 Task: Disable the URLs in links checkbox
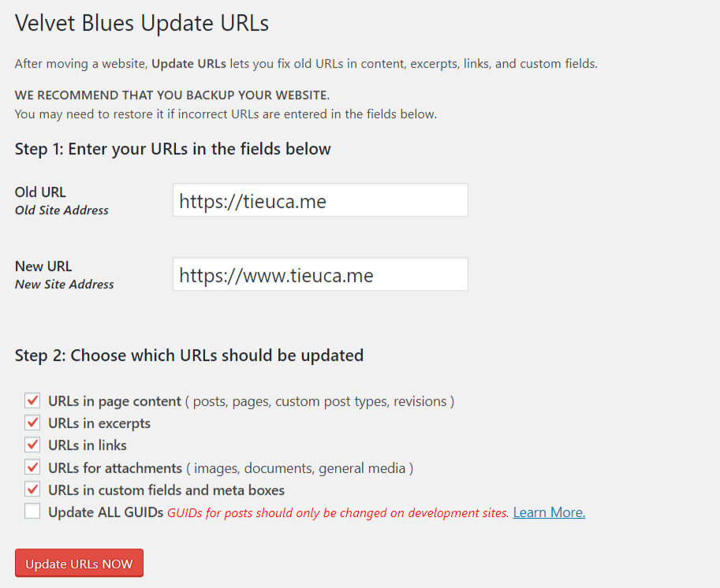click(32, 445)
